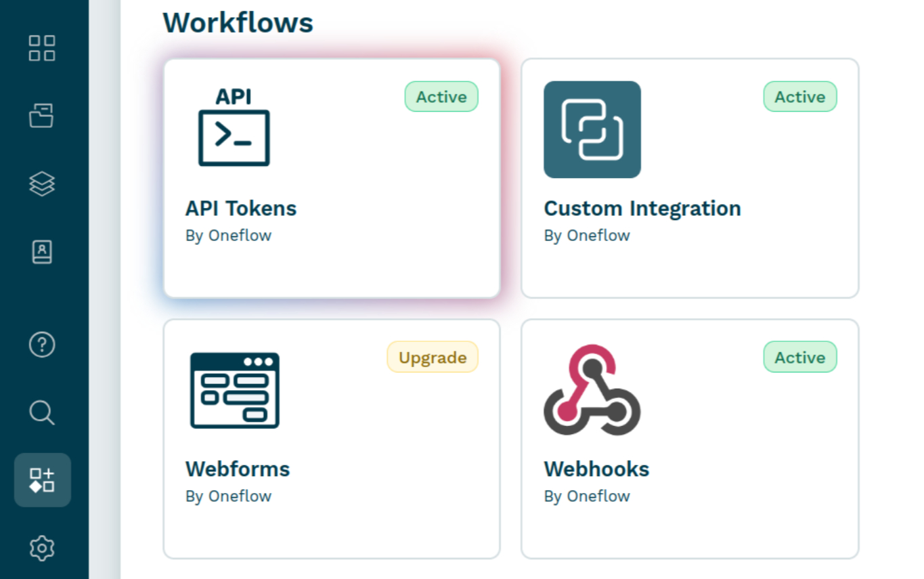The height and width of the screenshot is (579, 924).
Task: Click the Webhooks logo icon
Action: pos(592,390)
